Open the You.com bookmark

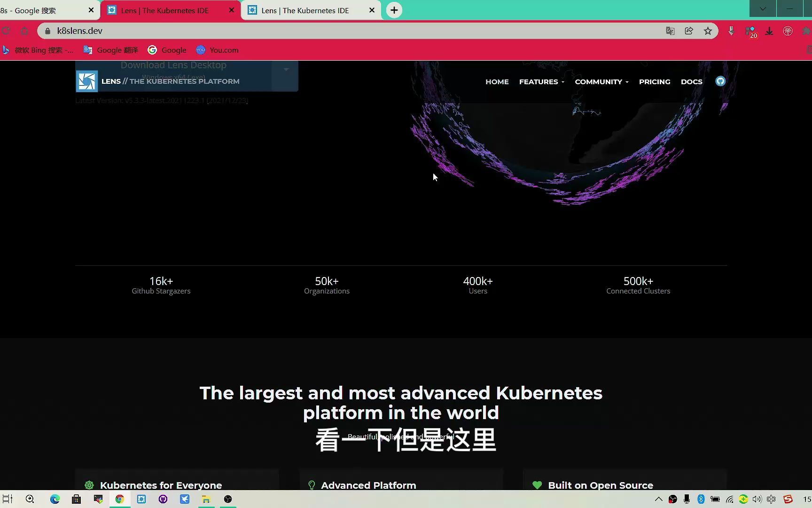click(x=217, y=50)
